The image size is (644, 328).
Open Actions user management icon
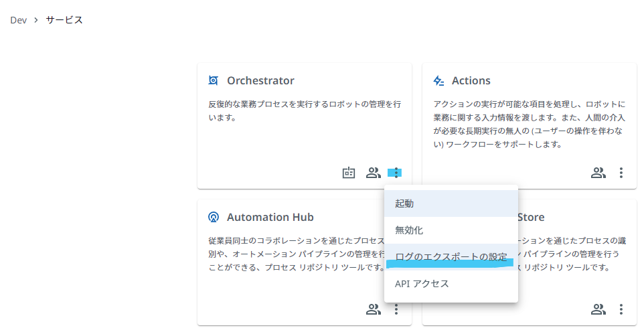coord(598,173)
